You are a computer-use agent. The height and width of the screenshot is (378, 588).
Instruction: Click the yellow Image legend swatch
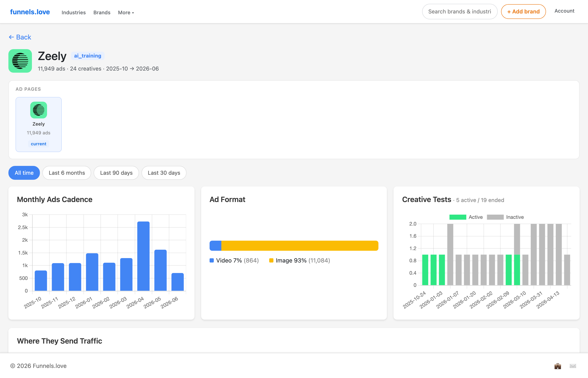click(271, 260)
